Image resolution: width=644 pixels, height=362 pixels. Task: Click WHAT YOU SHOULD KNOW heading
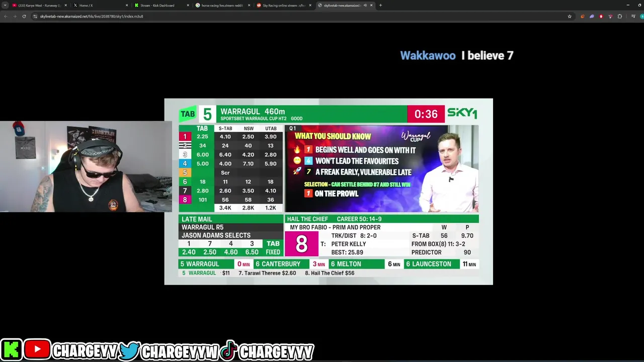pos(333,136)
